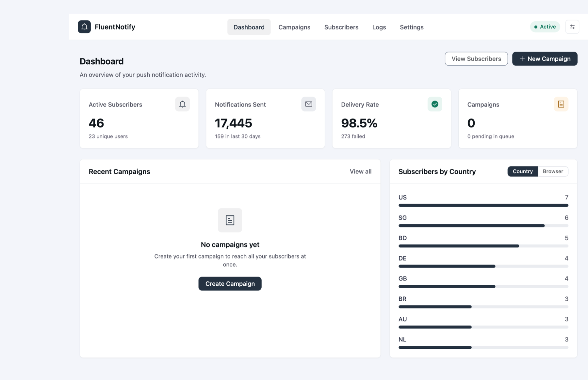
Task: Click the Recent Campaigns heading
Action: [120, 172]
